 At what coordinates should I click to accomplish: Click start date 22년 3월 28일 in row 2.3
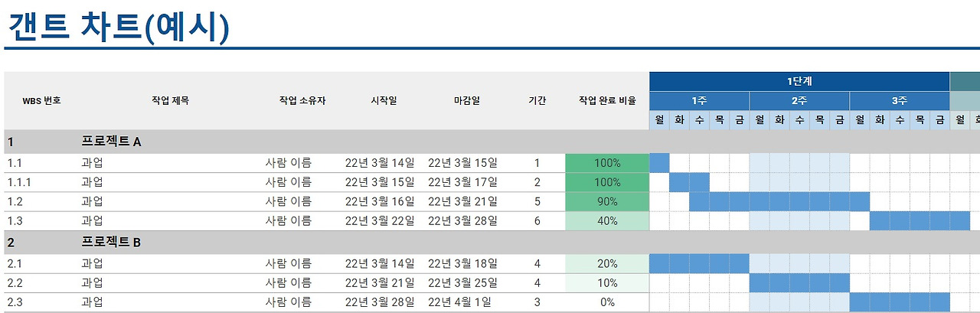pyautogui.click(x=380, y=302)
